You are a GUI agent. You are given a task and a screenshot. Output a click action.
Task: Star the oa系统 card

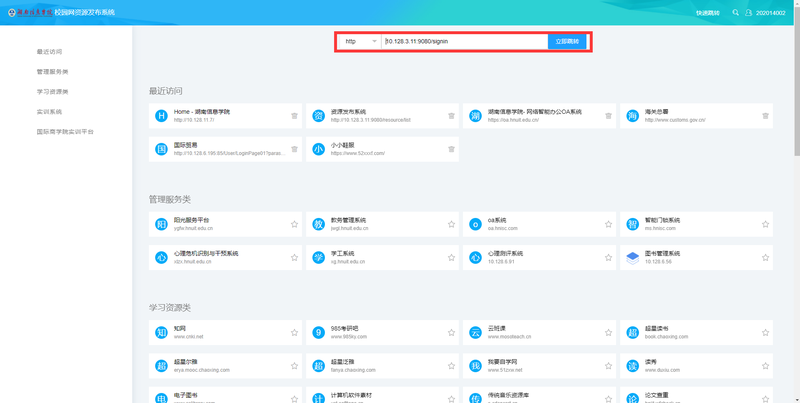tap(608, 224)
